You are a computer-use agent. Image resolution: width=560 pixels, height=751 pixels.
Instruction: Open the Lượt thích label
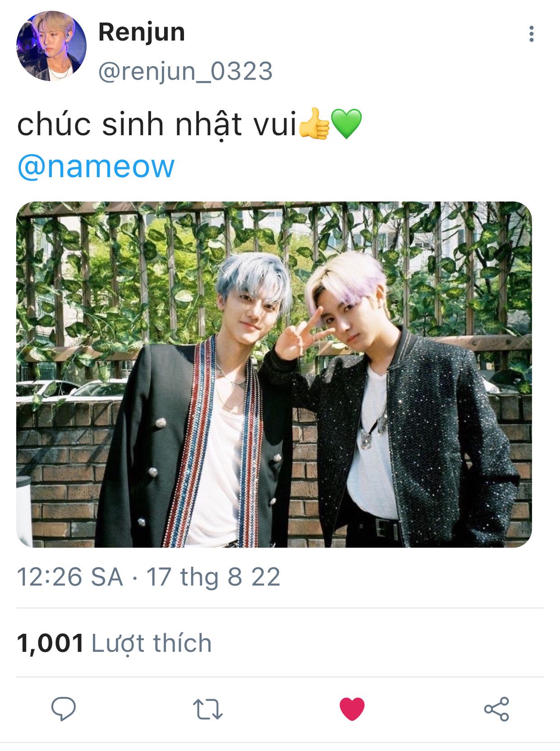(x=151, y=643)
